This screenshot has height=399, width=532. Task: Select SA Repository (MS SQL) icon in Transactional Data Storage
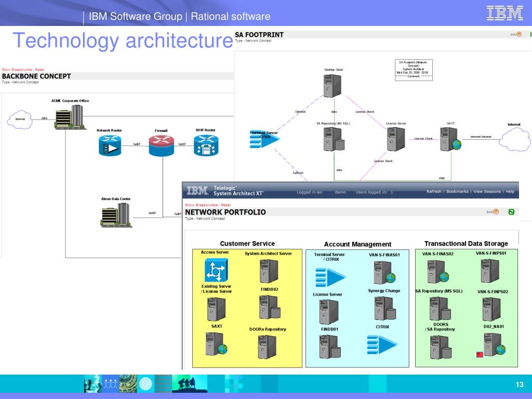(440, 309)
